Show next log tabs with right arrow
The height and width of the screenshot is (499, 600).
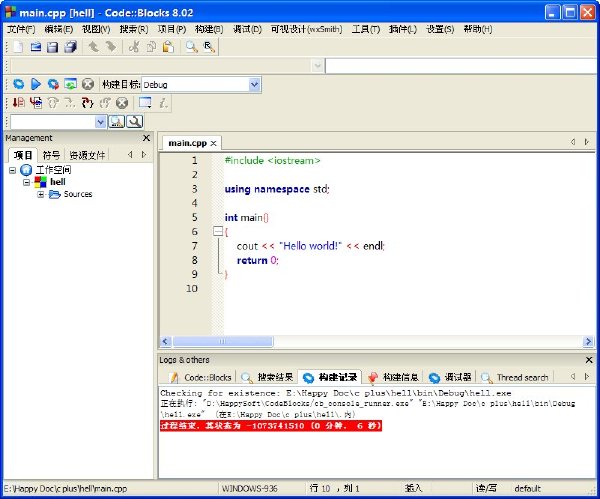pos(587,377)
